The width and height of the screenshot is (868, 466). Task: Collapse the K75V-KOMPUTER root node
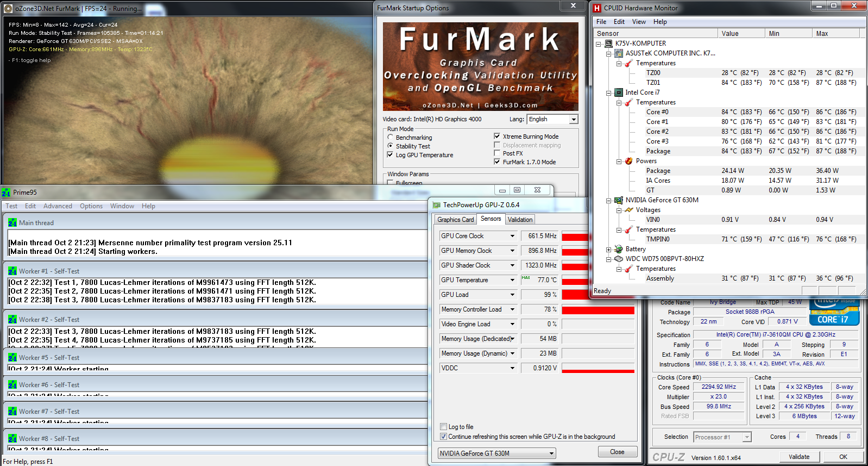pyautogui.click(x=599, y=44)
